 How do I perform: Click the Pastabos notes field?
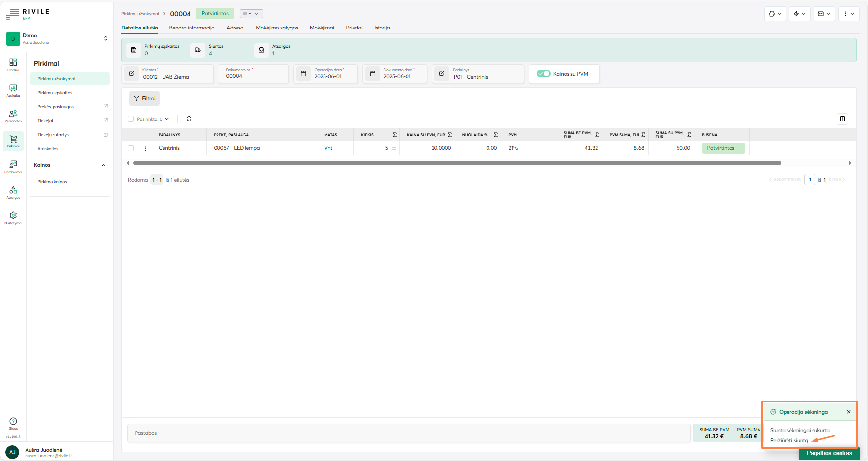407,433
